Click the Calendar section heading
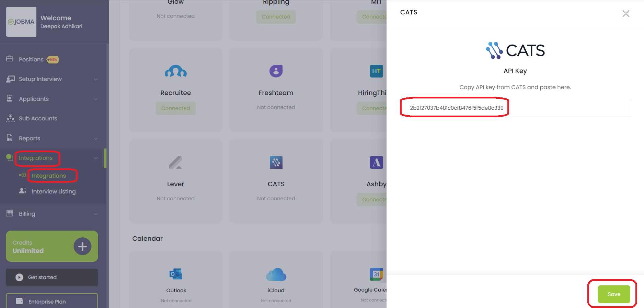The width and height of the screenshot is (644, 308). coord(148,238)
